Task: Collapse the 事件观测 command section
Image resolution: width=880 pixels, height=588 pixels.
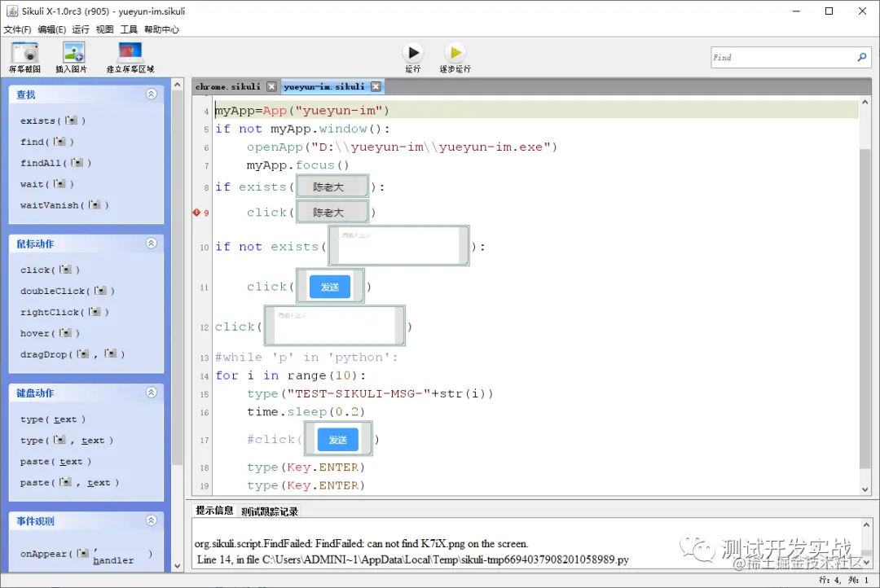Action: click(x=152, y=520)
